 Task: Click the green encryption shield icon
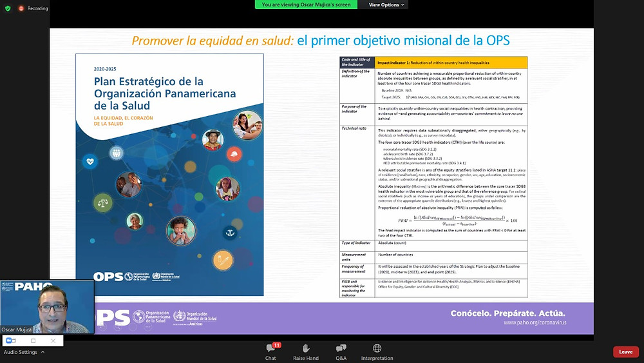point(8,8)
